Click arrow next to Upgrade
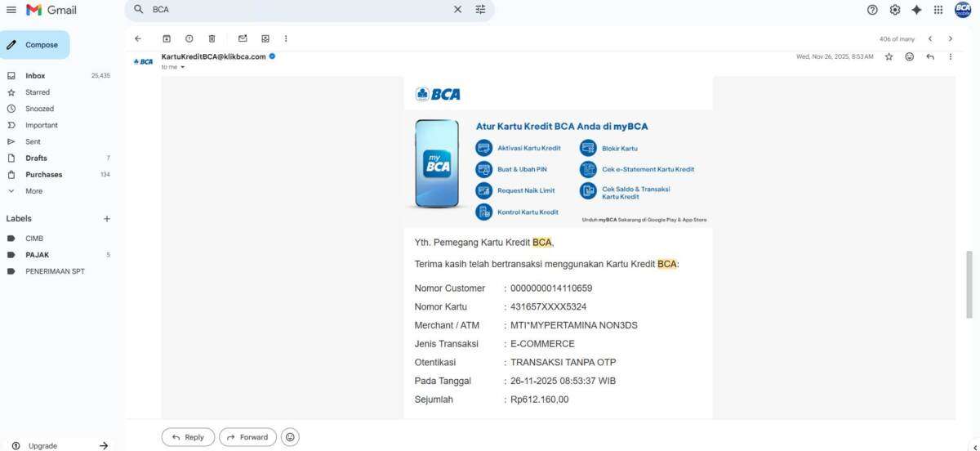Viewport: 980px width, 451px height. 104,446
